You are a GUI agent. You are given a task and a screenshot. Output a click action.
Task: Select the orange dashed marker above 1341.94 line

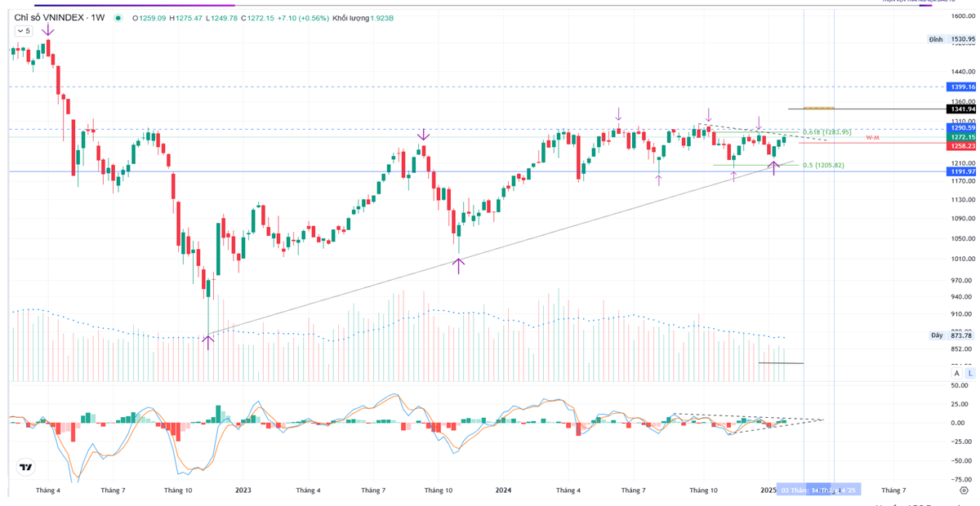click(818, 108)
